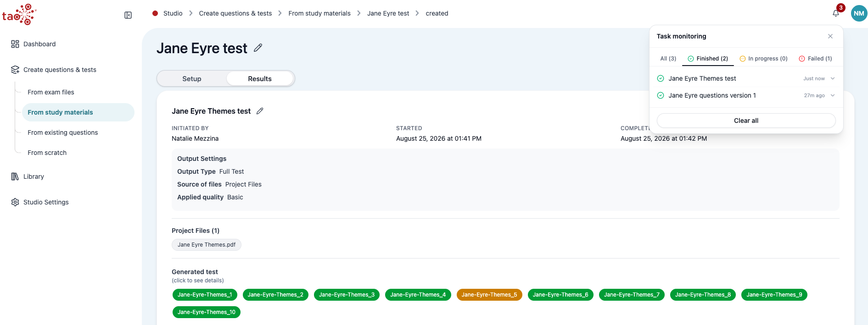The height and width of the screenshot is (325, 868).
Task: Go to From existing questions
Action: click(63, 132)
